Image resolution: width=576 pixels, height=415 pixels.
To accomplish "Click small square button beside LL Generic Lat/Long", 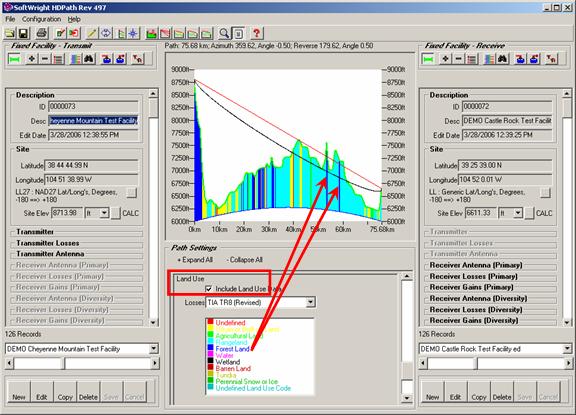I will pos(546,192).
